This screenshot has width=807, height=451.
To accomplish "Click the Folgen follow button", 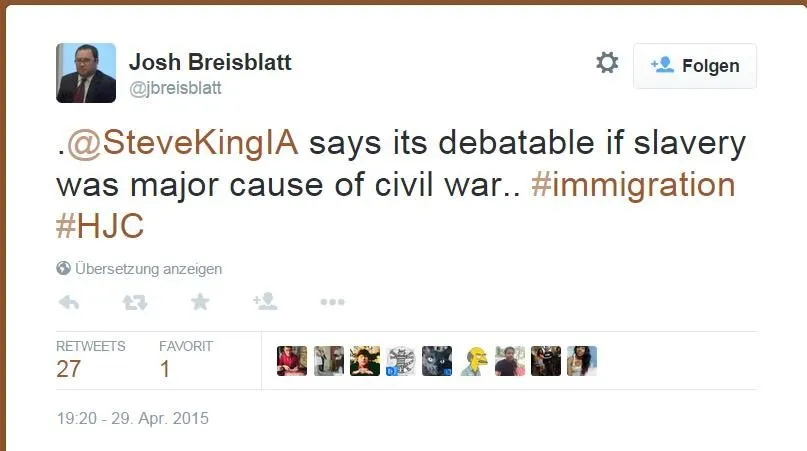I will [695, 66].
